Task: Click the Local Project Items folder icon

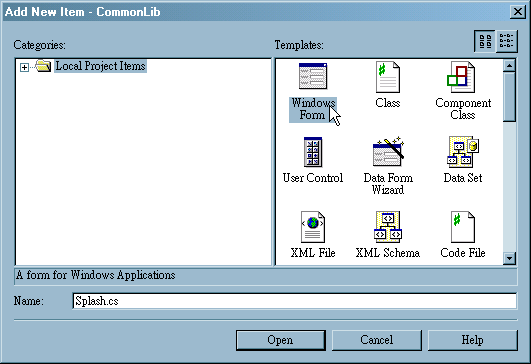Action: click(x=43, y=66)
